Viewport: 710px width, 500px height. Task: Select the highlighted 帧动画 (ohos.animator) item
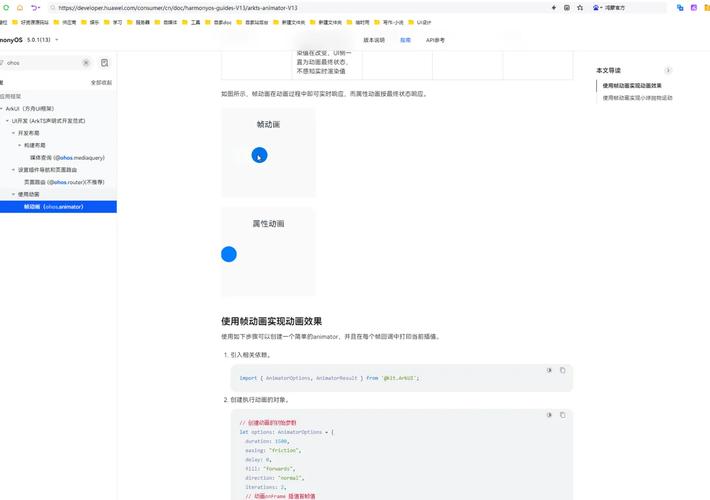(58, 207)
